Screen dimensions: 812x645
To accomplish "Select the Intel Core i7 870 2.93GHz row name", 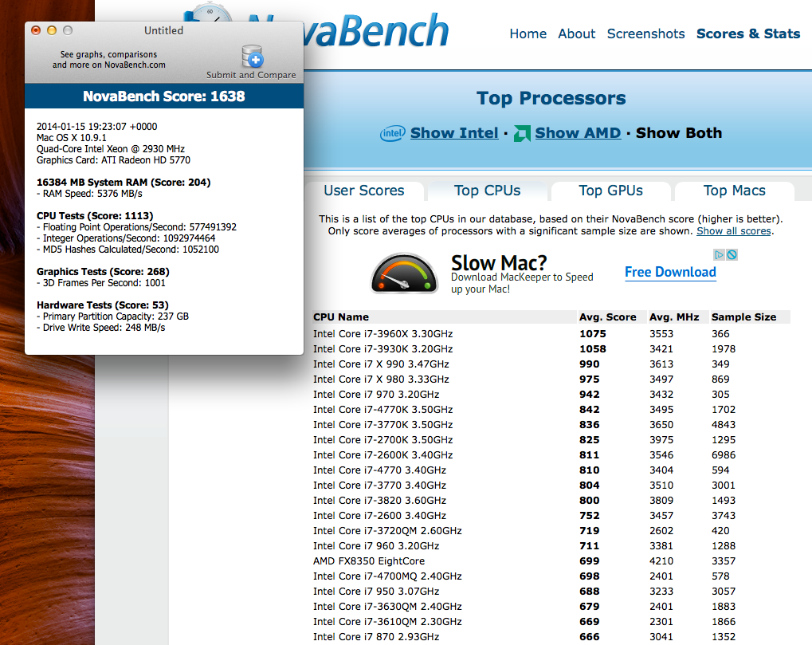I will pos(376,637).
